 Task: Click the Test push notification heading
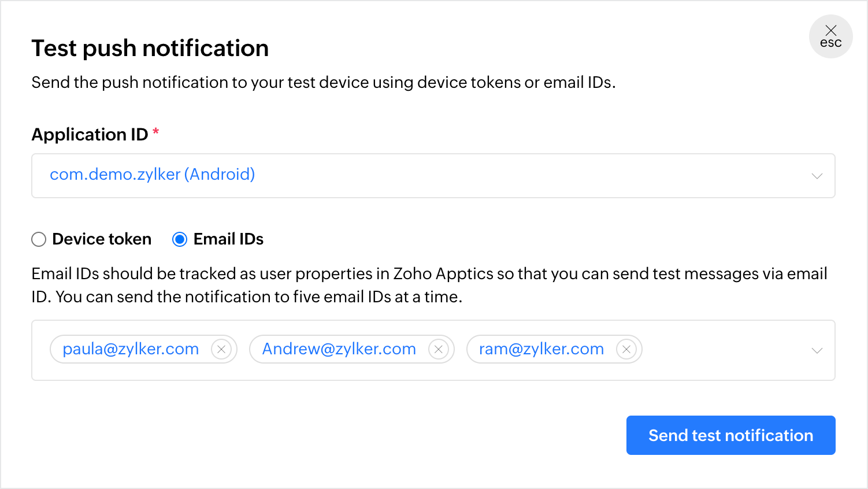tap(150, 49)
